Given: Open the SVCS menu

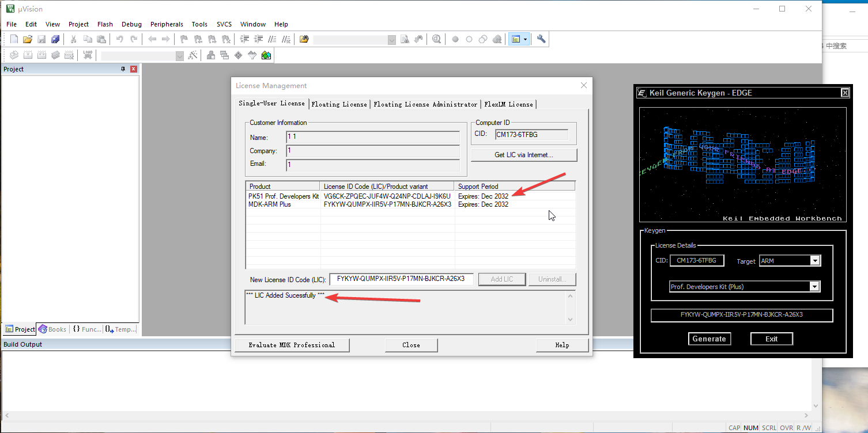Looking at the screenshot, I should click(x=224, y=24).
